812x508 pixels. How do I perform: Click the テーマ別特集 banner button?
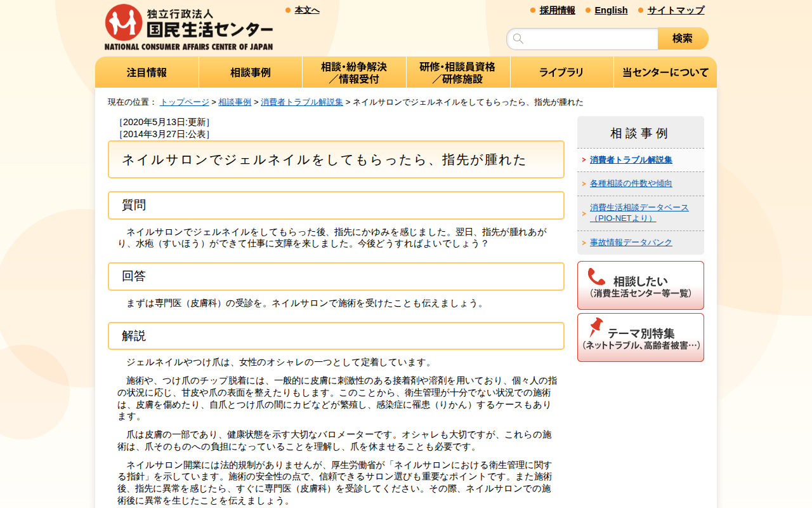[x=641, y=337]
